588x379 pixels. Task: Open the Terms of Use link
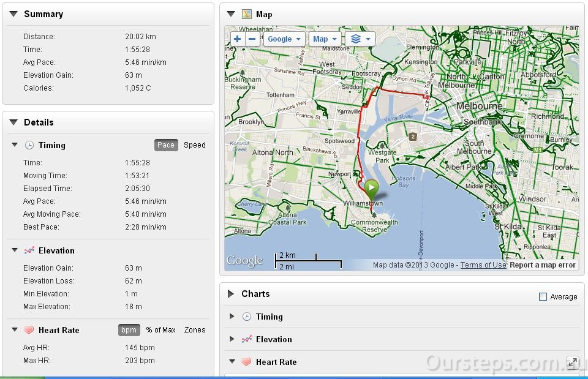tap(483, 265)
